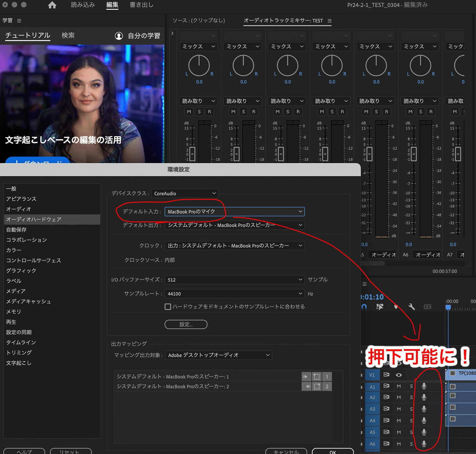This screenshot has width=476, height=454.
Task: Open 自分の学習 link
Action: point(144,36)
